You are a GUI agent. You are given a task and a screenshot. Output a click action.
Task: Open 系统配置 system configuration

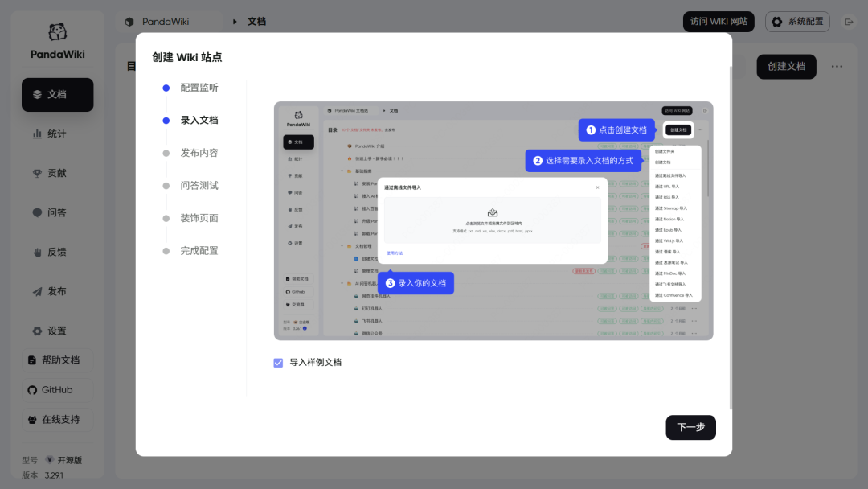[x=797, y=22]
